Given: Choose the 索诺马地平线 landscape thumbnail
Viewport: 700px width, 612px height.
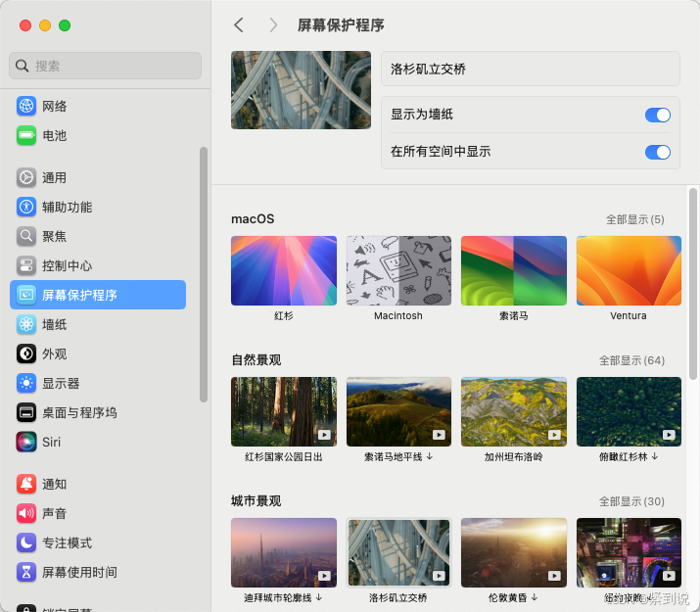Looking at the screenshot, I should (398, 411).
